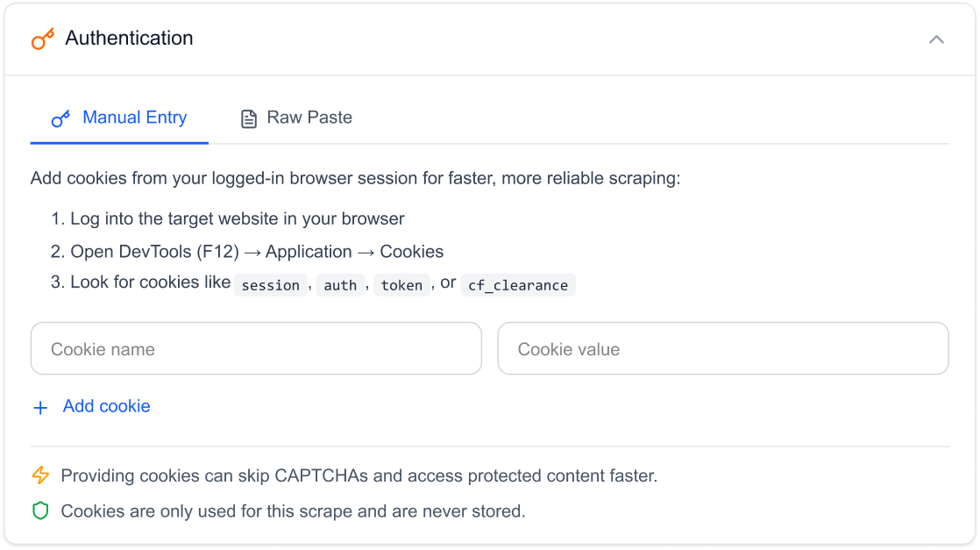Click the auth code chip
Viewport: 980px width, 550px height.
(x=341, y=285)
